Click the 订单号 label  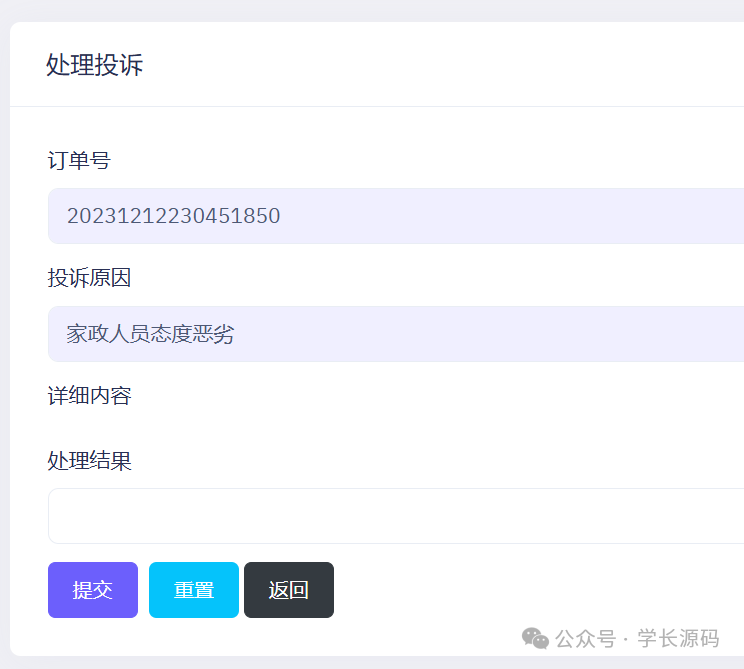point(79,160)
